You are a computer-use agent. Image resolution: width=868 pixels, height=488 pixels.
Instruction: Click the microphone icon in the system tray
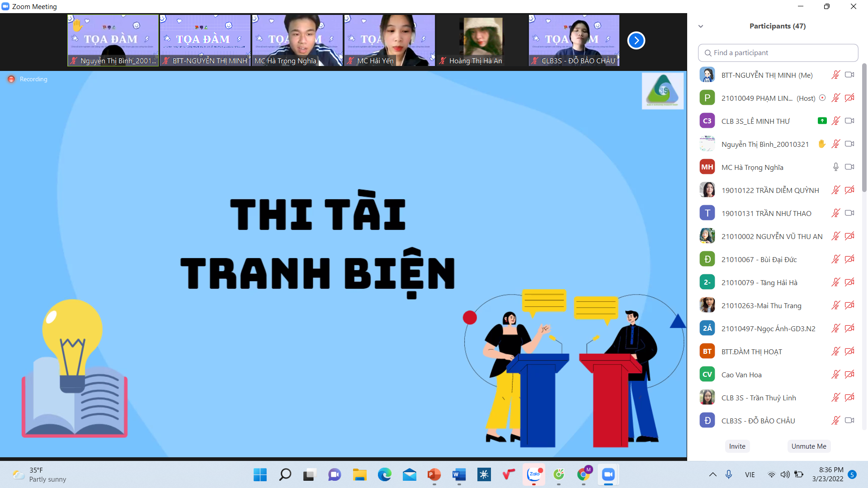[729, 474]
